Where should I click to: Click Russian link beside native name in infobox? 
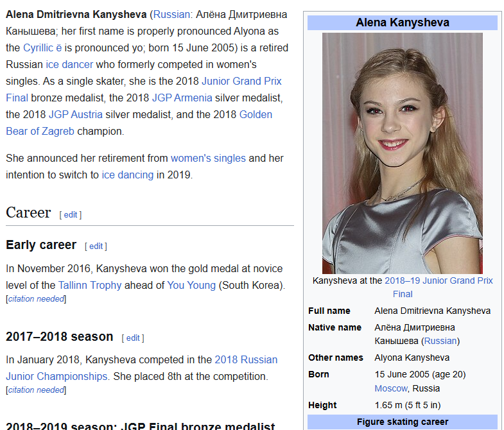(x=440, y=341)
